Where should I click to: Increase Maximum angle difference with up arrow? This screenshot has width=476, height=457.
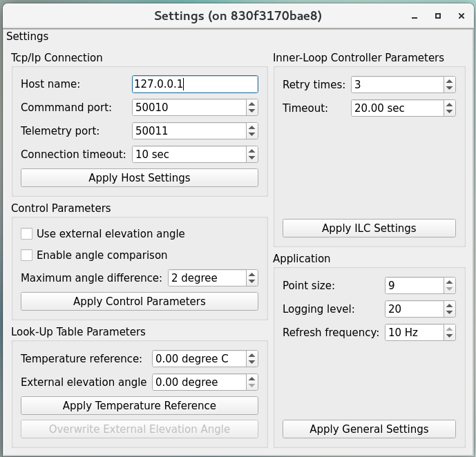252,274
